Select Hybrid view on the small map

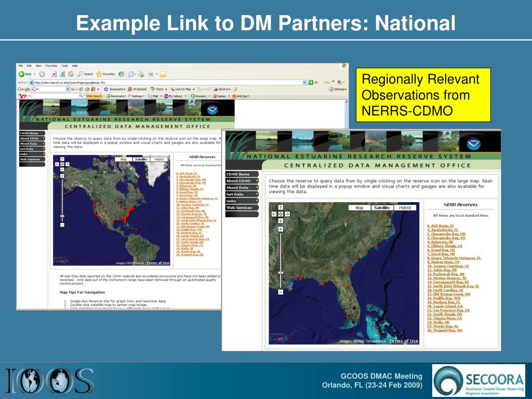159,159
